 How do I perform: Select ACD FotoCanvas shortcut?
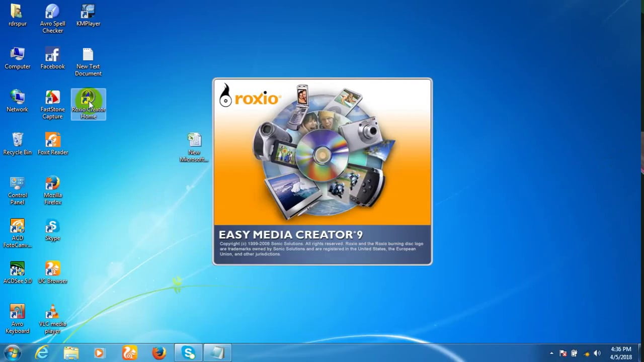pos(18,233)
